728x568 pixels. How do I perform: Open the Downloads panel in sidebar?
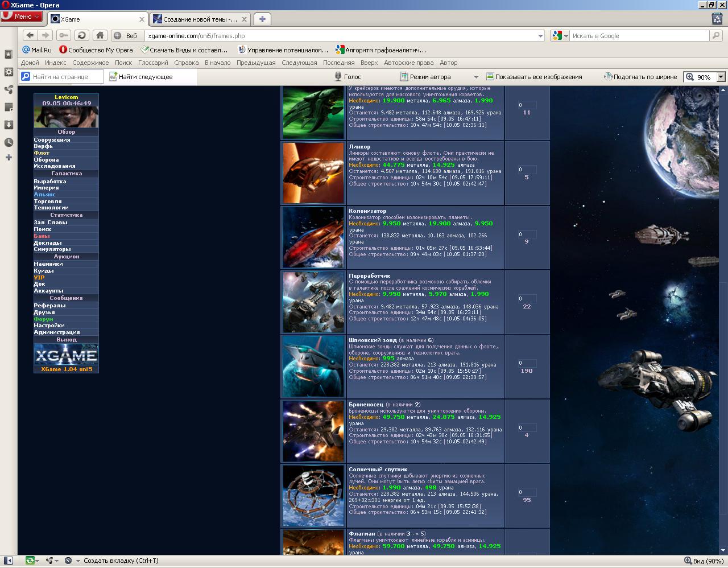click(9, 125)
